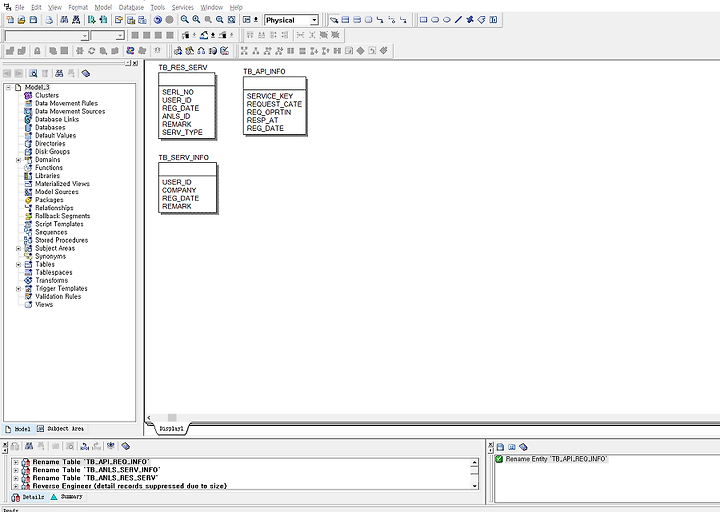Click the Zoom In magnifier icon
Screen dimensions: 720x512
196,20
